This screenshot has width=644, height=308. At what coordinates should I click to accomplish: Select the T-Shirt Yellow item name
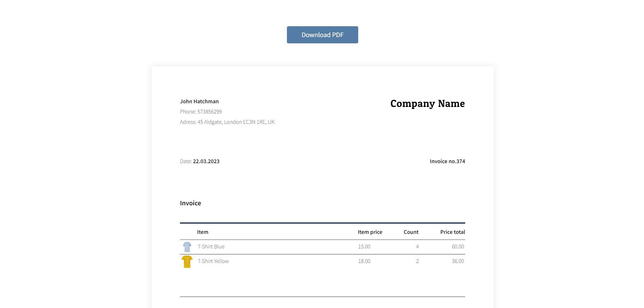[213, 261]
